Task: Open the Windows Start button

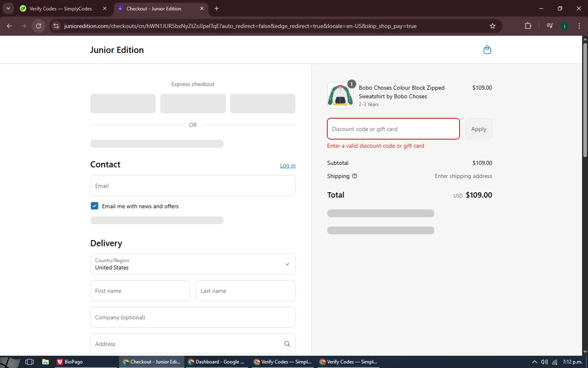Action: pyautogui.click(x=10, y=362)
